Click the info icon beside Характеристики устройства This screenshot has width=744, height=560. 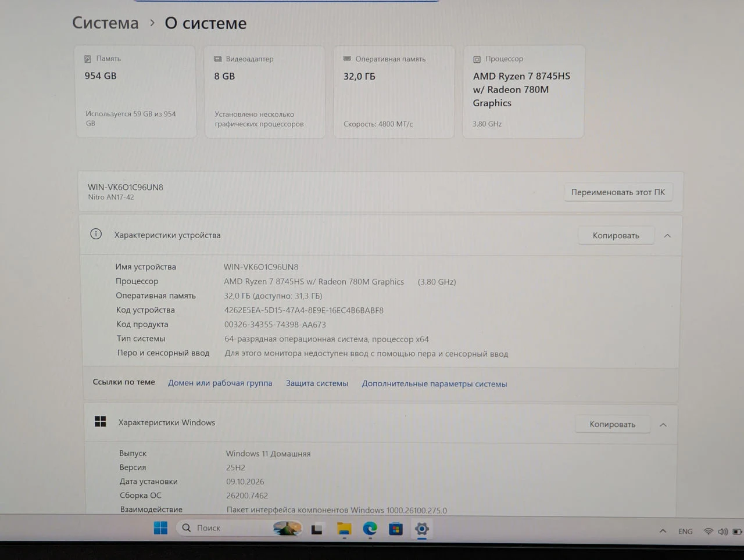pyautogui.click(x=96, y=234)
